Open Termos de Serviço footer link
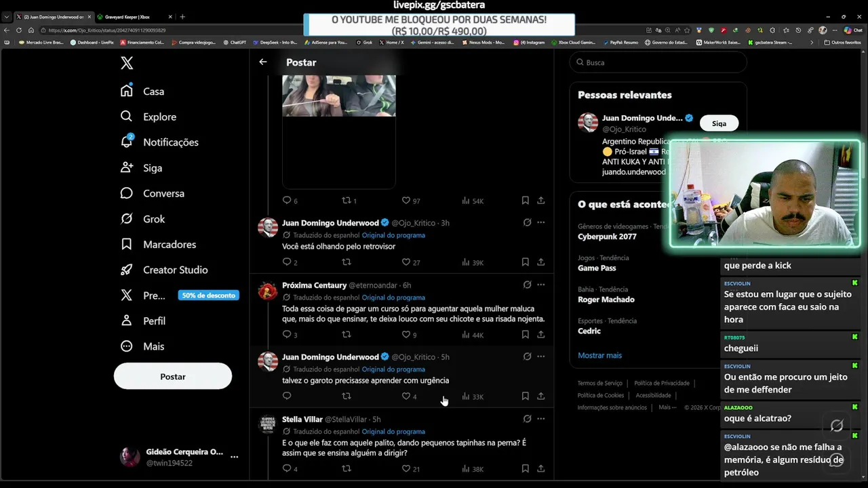This screenshot has width=868, height=488. coord(599,383)
